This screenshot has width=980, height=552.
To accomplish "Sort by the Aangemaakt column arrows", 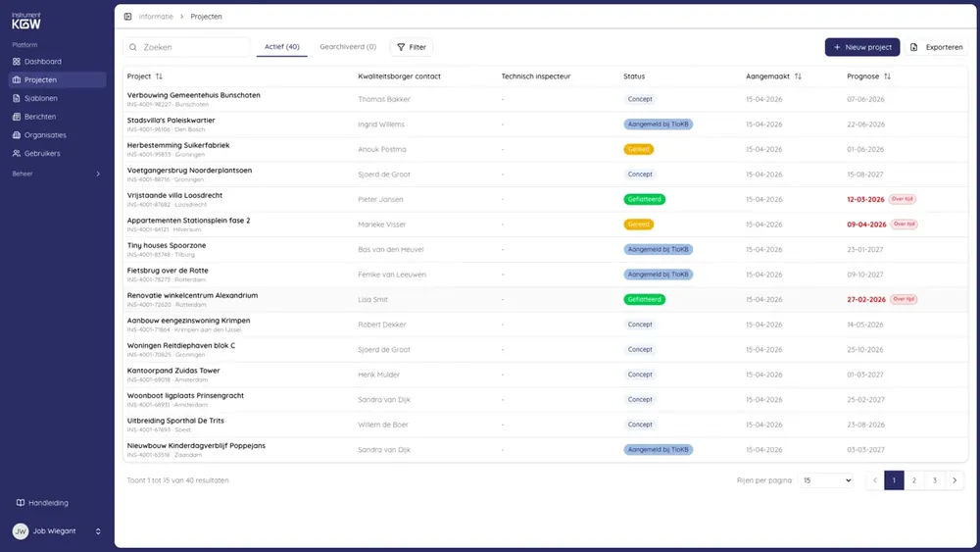I will tap(798, 76).
